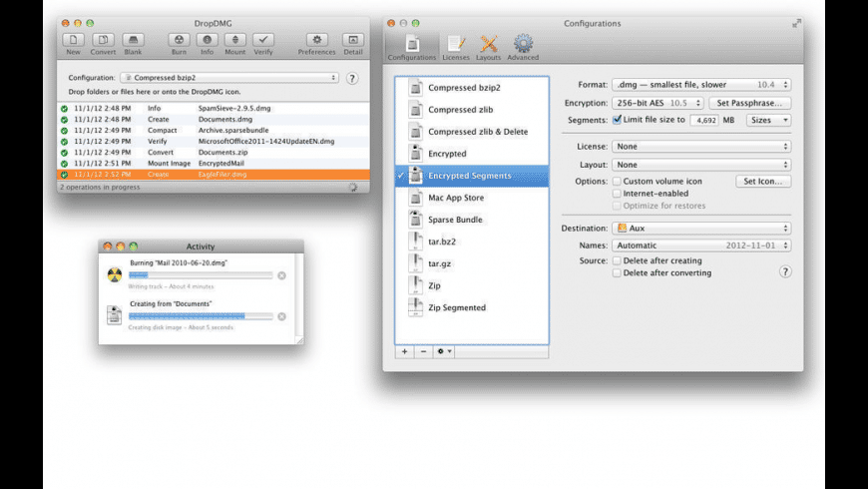Open the Convert tool in DropDMG toolbar
This screenshot has width=868, height=489.
(x=103, y=40)
